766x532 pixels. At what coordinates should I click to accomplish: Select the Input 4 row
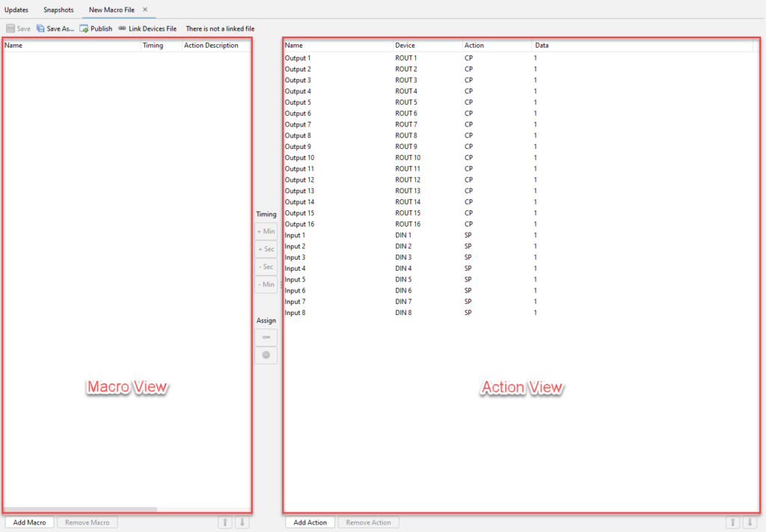(521, 269)
